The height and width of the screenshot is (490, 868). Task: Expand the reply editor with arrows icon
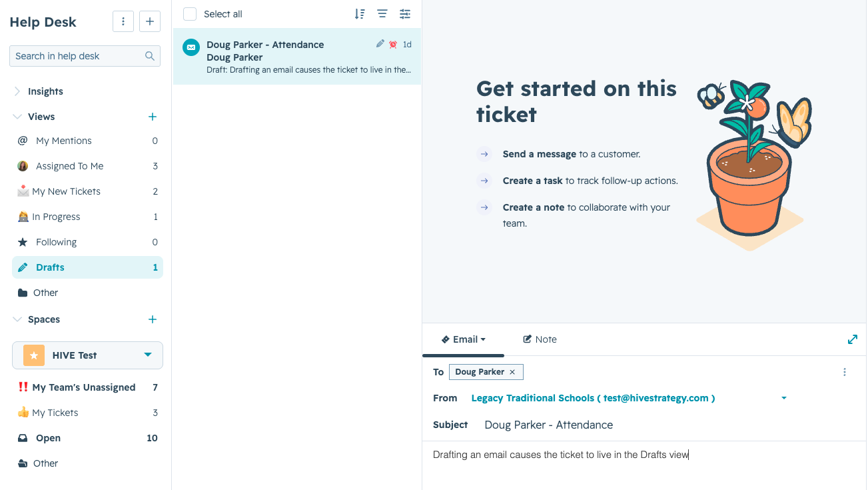pos(853,339)
